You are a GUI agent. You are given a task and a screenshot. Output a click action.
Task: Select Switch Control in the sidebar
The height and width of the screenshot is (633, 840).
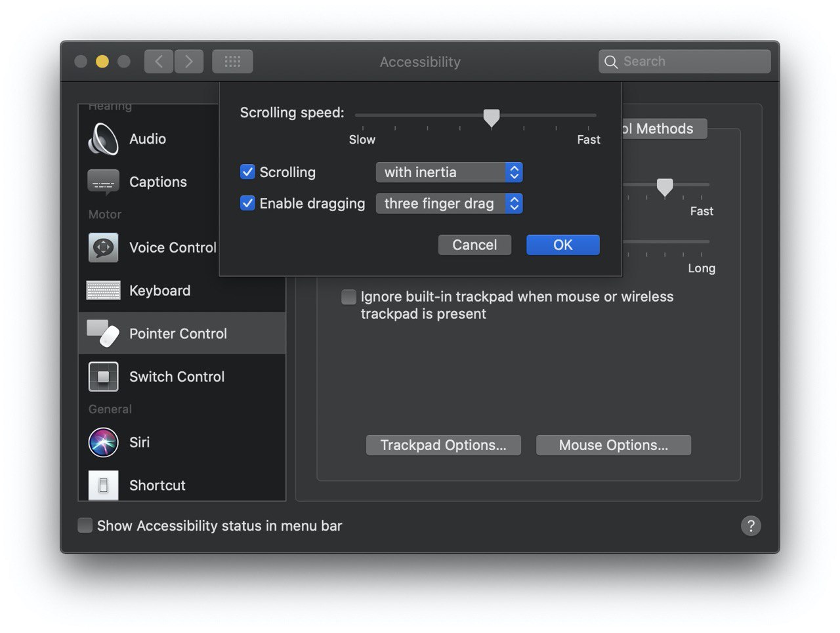coord(182,377)
